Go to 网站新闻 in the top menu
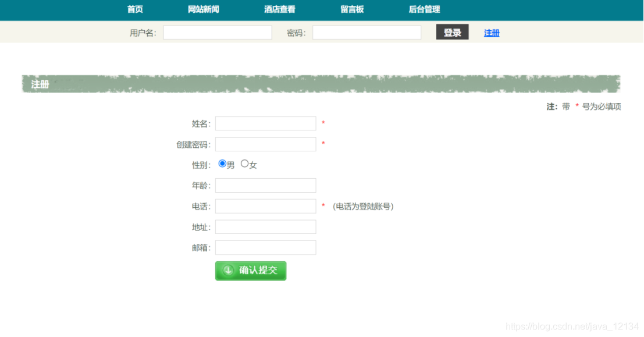The image size is (644, 337). point(203,9)
